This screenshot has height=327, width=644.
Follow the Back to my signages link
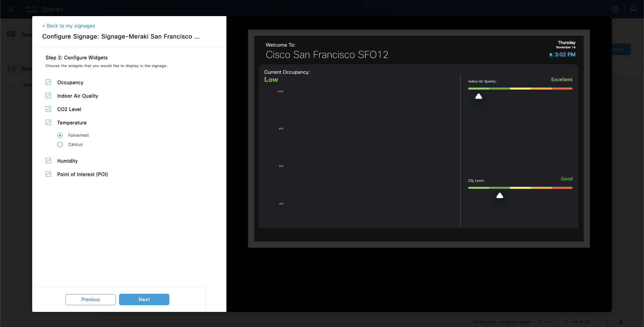click(x=68, y=26)
